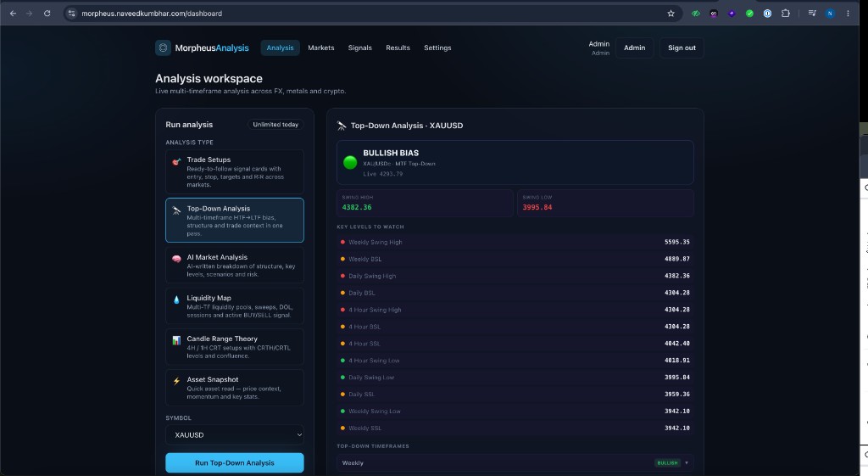The width and height of the screenshot is (868, 476).
Task: Click the brain icon on AI Market Analysis
Action: click(176, 259)
